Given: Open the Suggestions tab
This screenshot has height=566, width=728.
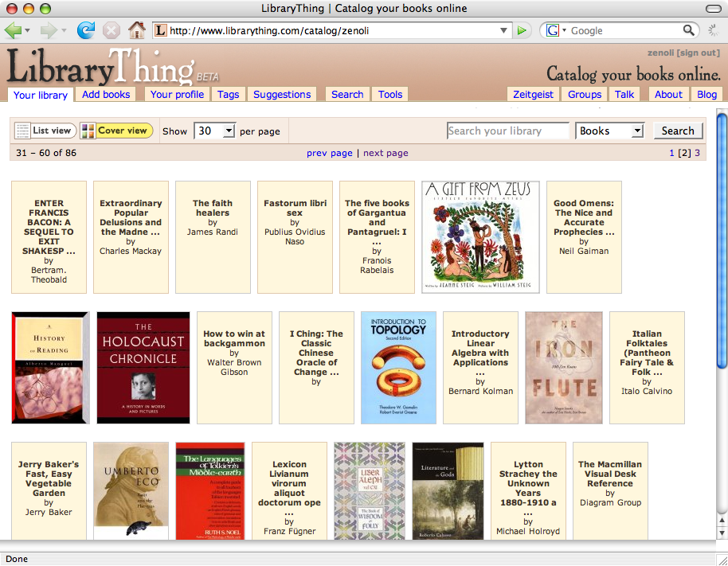Looking at the screenshot, I should [282, 95].
